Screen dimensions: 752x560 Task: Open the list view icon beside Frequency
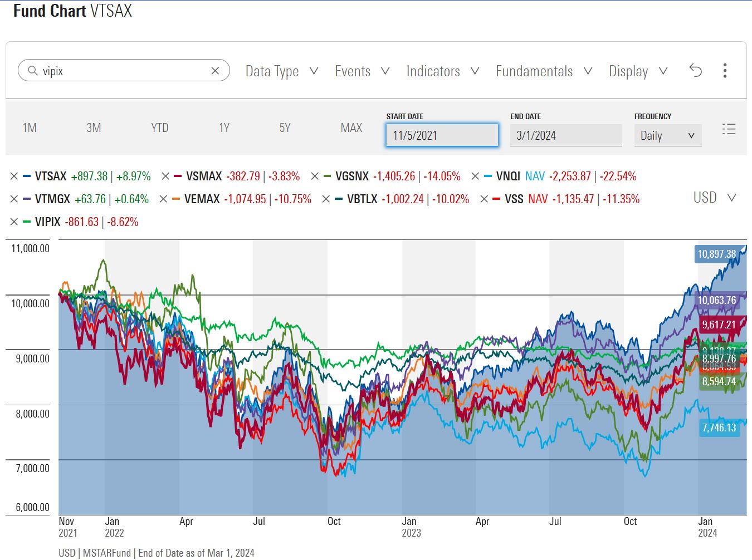(729, 129)
